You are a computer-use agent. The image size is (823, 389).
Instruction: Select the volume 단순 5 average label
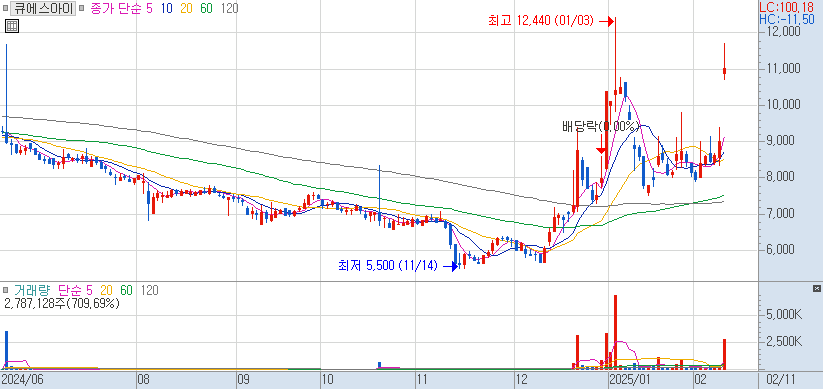coord(76,290)
